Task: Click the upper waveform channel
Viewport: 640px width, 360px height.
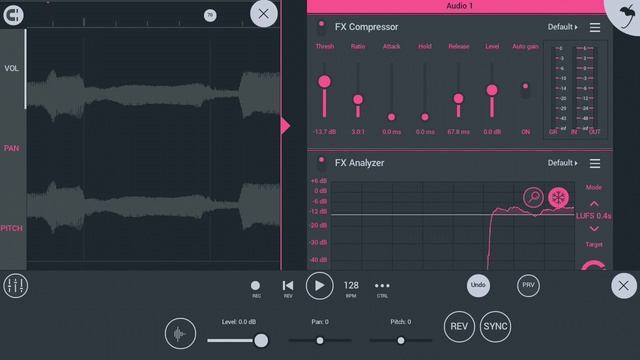Action: coord(153,95)
